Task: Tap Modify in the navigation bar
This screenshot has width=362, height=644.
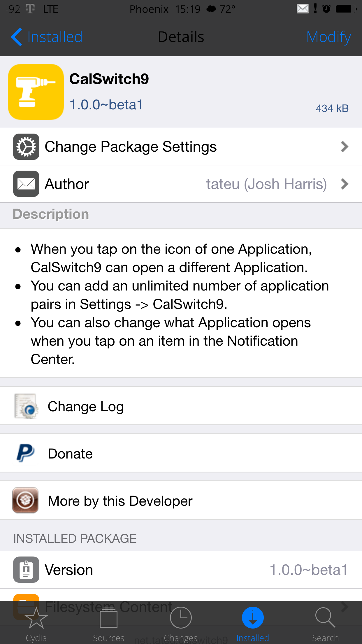Action: [328, 37]
